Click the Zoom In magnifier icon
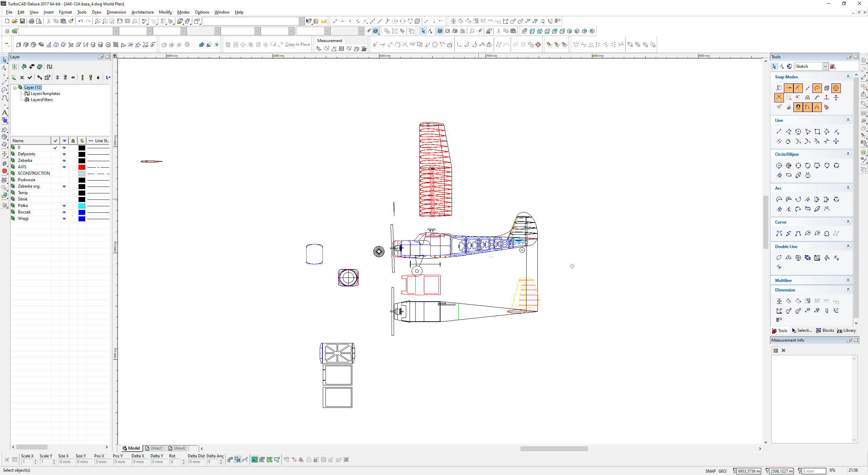Viewport: 868px width, 475px height. [97, 21]
